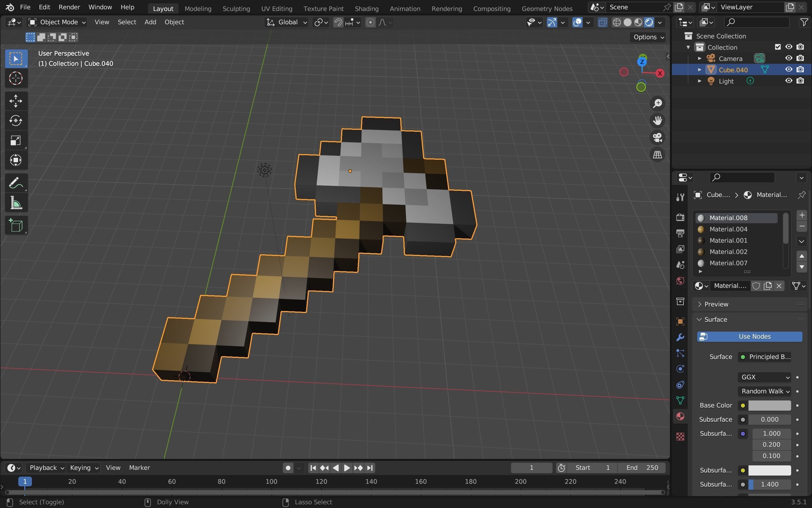Open the Physics properties tab

pyautogui.click(x=680, y=369)
